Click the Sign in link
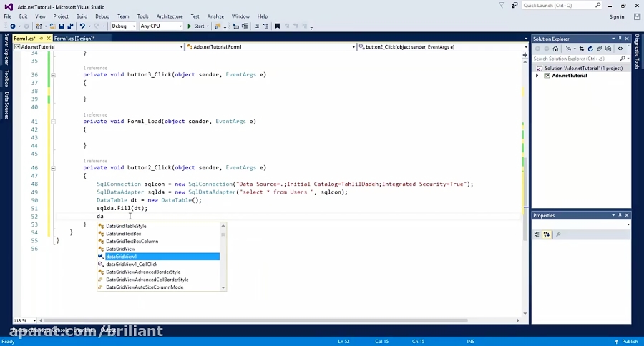644x346 pixels. [616, 16]
